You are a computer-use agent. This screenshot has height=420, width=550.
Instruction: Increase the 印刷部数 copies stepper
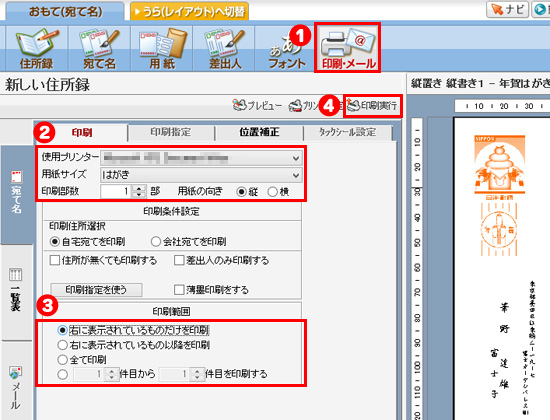pos(139,188)
